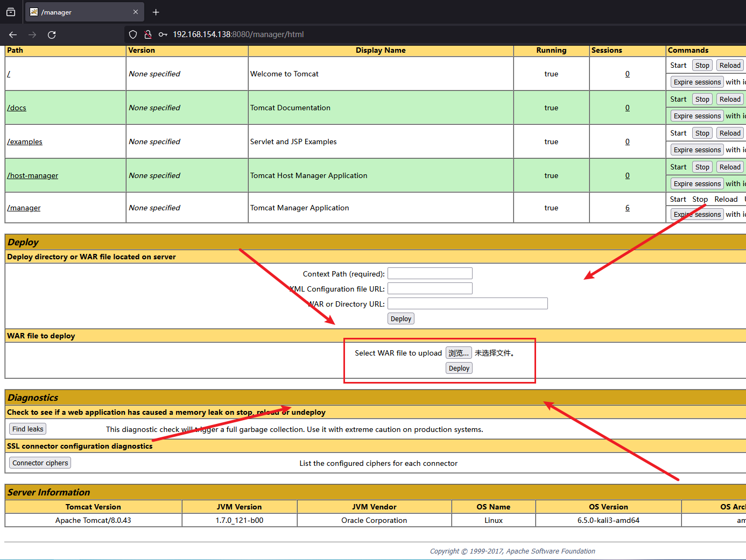Expire sessions for /manager application
Image resolution: width=746 pixels, height=560 pixels.
pyautogui.click(x=697, y=214)
